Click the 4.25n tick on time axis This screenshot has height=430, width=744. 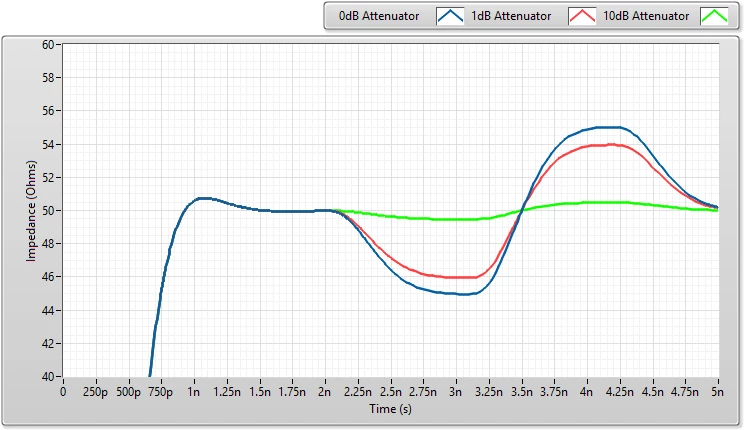pos(620,392)
